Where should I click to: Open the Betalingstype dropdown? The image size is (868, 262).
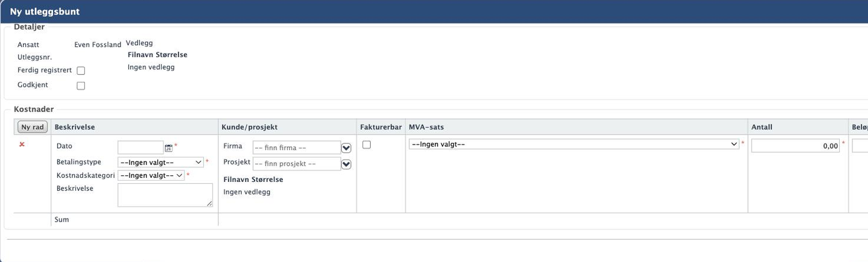point(161,162)
